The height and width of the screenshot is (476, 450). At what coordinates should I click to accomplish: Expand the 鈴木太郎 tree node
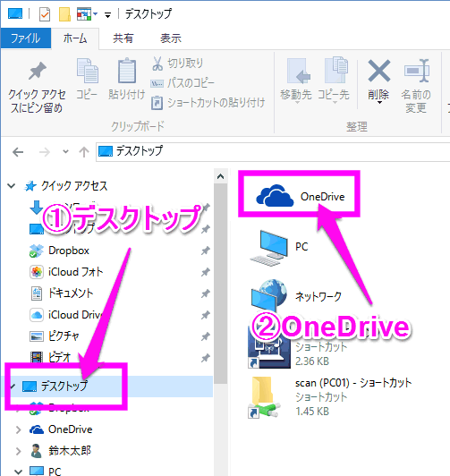point(18,451)
